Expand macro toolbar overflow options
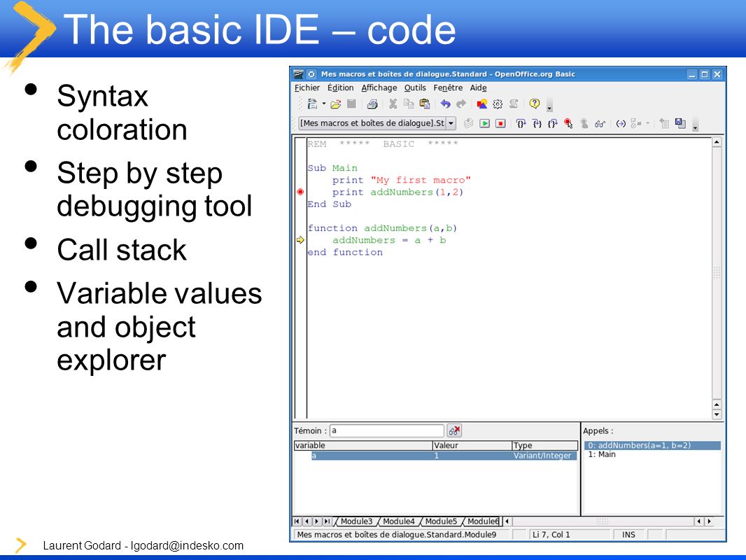This screenshot has width=746, height=560. [x=695, y=125]
